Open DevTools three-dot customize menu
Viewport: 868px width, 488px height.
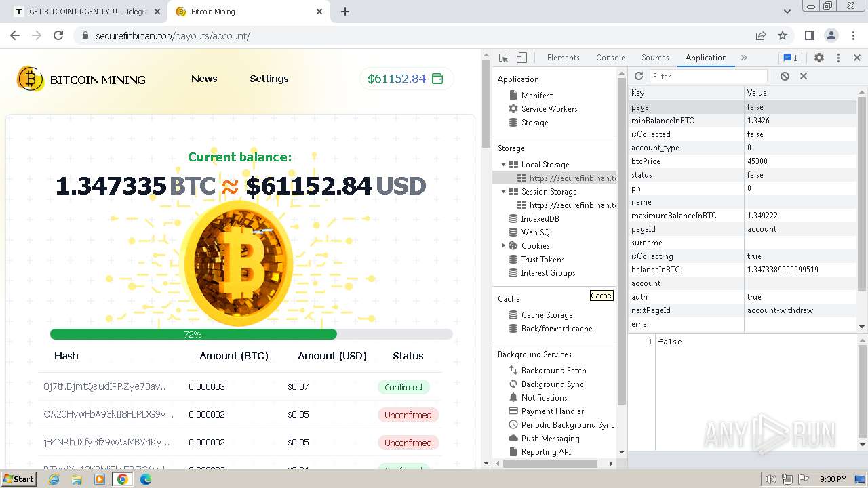838,58
